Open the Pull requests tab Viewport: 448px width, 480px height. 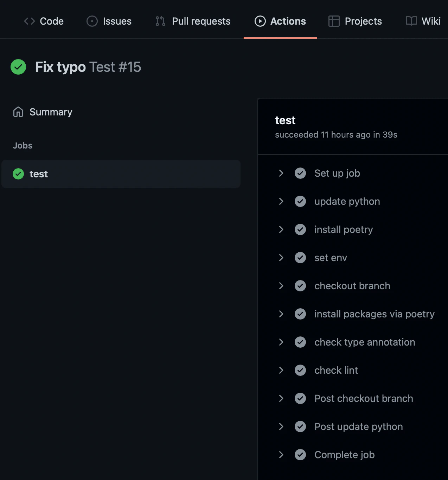pyautogui.click(x=201, y=21)
